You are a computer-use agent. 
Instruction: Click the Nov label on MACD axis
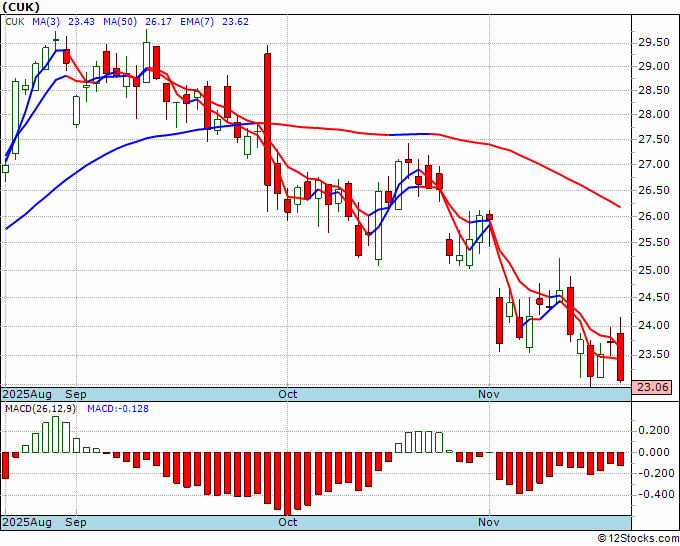[x=489, y=522]
